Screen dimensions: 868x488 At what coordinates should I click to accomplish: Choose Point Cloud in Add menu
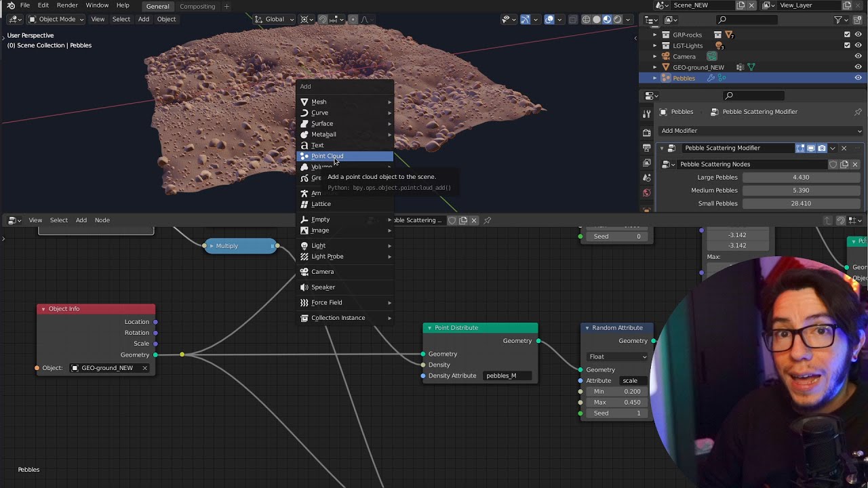345,156
